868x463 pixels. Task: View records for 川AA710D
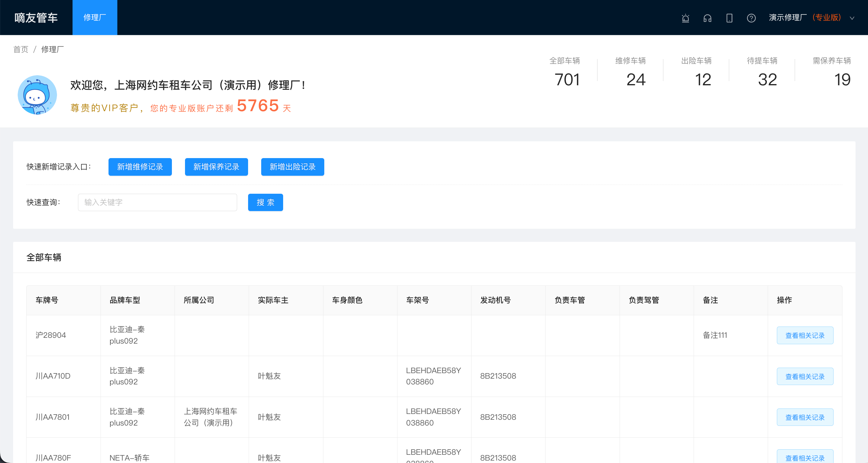(x=805, y=376)
